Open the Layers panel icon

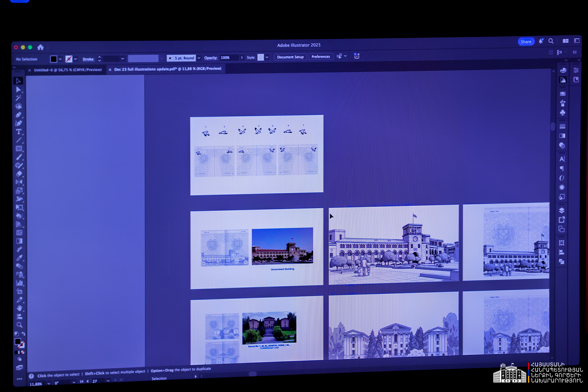(562, 210)
